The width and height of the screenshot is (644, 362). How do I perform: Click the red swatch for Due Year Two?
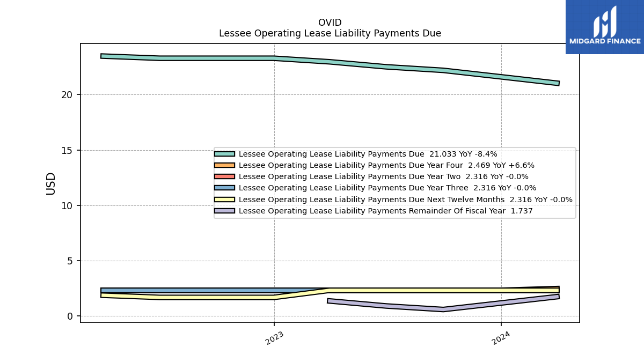[x=224, y=176]
